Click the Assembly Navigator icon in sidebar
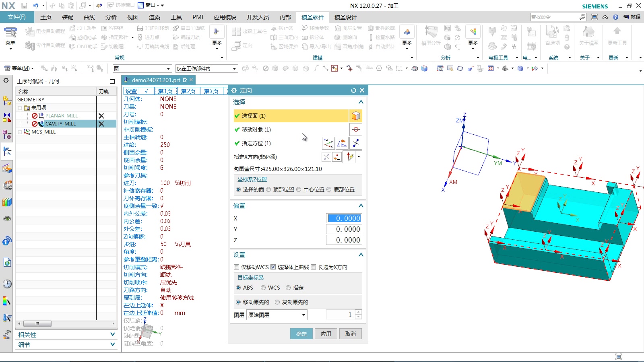 (x=7, y=101)
